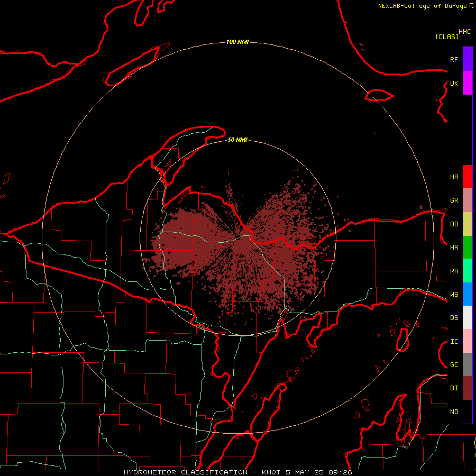The image size is (476, 476).
Task: Click the 'GC' legend label
Action: pyautogui.click(x=454, y=365)
